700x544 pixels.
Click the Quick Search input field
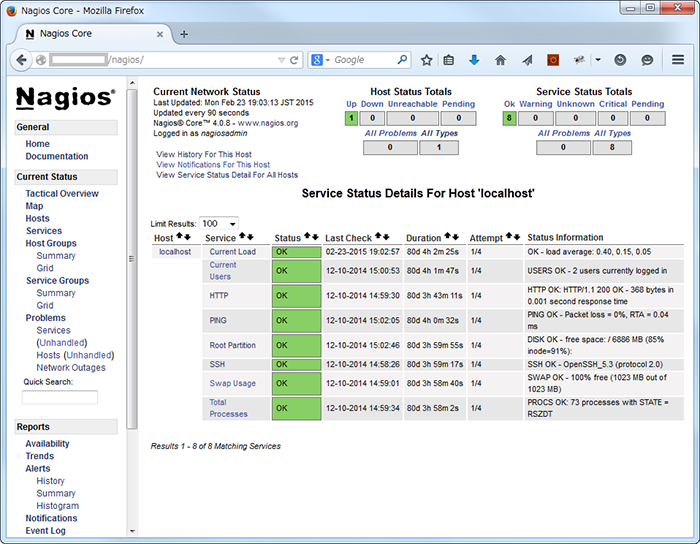(60, 397)
